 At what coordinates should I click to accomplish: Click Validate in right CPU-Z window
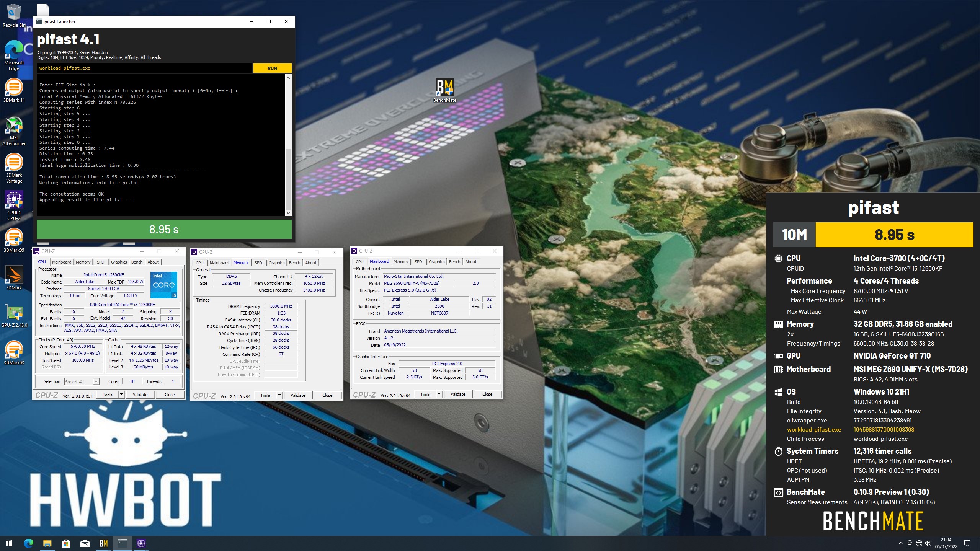click(458, 394)
